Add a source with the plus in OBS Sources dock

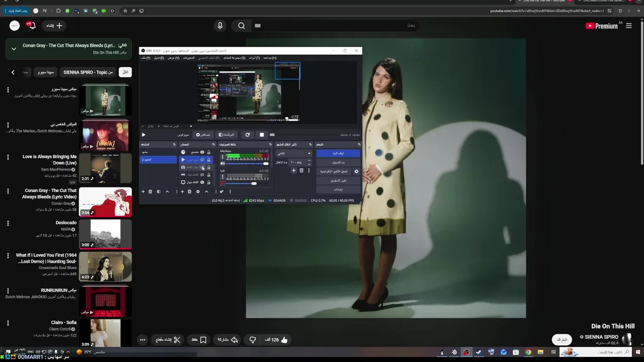182,192
